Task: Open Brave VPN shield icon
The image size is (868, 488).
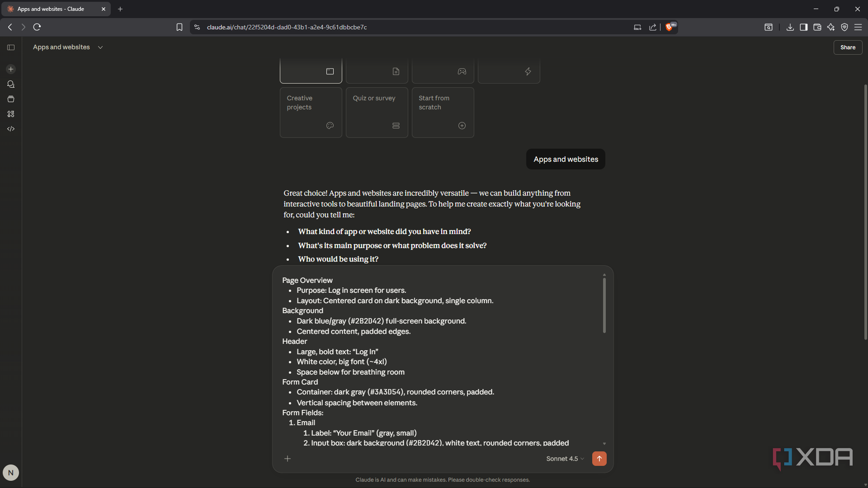Action: coord(844,27)
